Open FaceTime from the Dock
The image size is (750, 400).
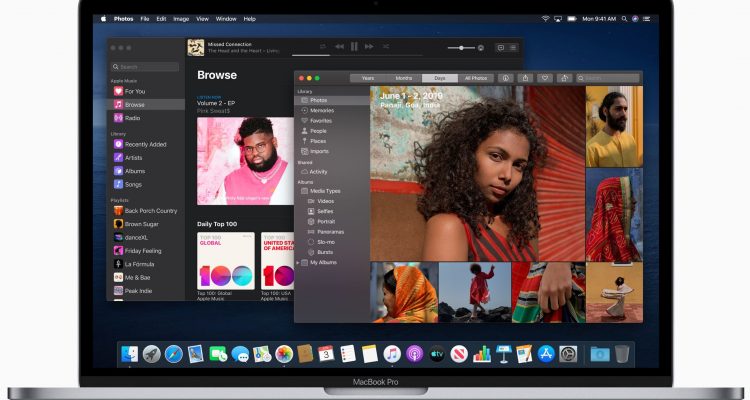click(218, 354)
